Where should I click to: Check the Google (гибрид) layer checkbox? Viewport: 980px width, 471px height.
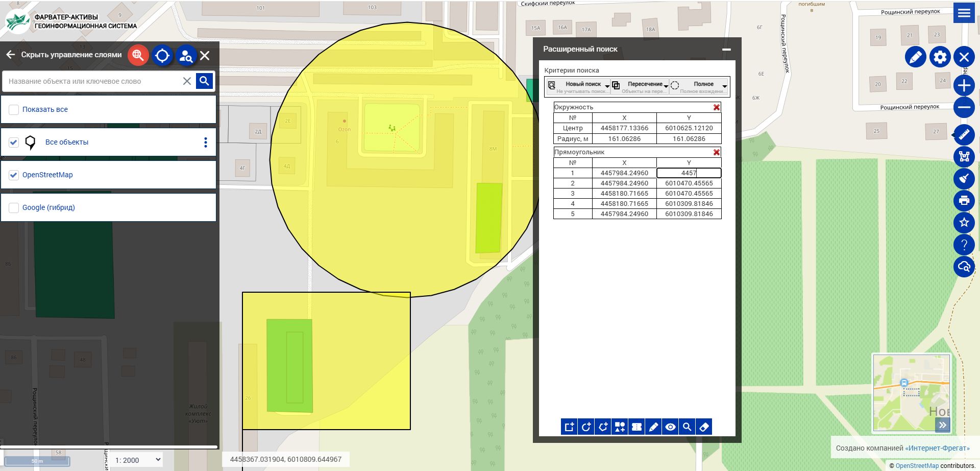[x=14, y=208]
